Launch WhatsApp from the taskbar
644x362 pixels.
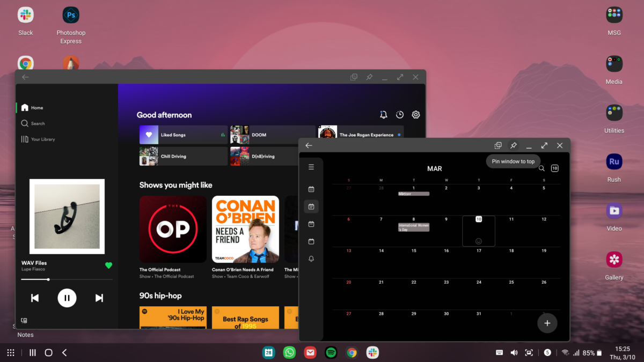pos(289,352)
